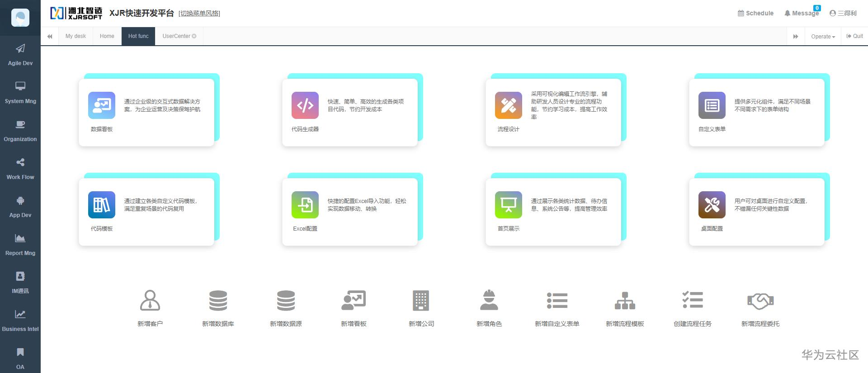Screen dimensions: 868x373
Task: Click the 新增数据库 database icon
Action: [218, 301]
